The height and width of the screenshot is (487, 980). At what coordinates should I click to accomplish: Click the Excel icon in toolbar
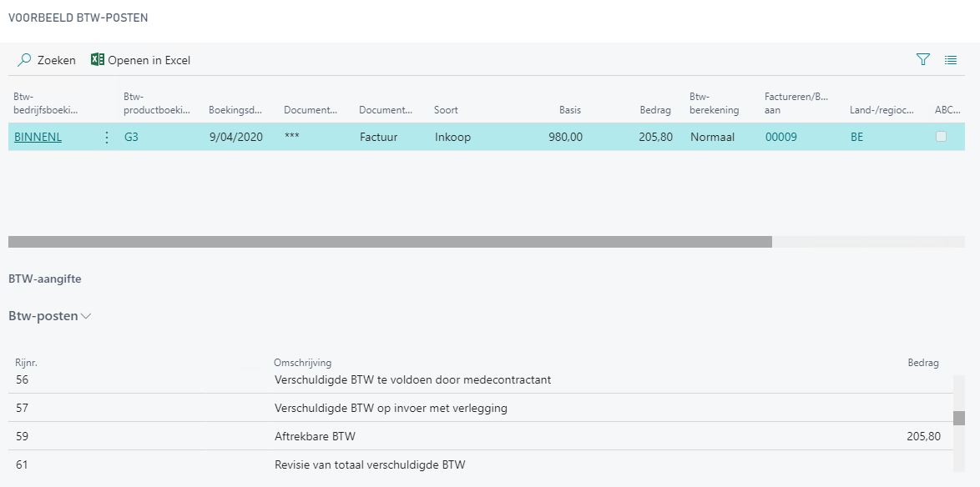click(98, 60)
